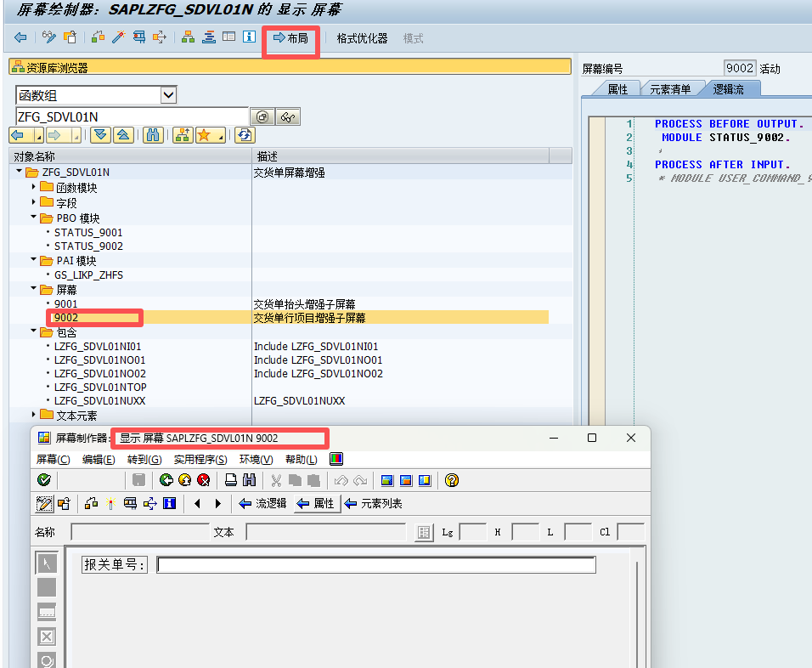This screenshot has height=668, width=812.
Task: Click the display object list hierarchy icon
Action: coord(188,37)
